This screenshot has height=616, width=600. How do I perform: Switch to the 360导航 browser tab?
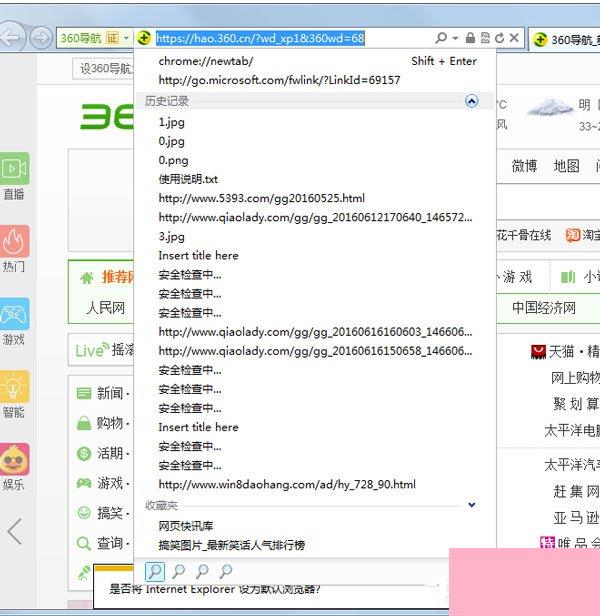564,39
